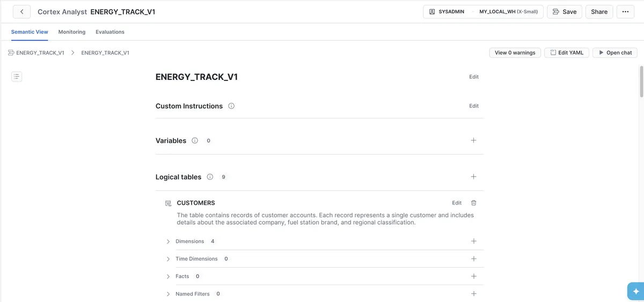This screenshot has width=644, height=302.
Task: Switch to the Monitoring tab
Action: 72,32
